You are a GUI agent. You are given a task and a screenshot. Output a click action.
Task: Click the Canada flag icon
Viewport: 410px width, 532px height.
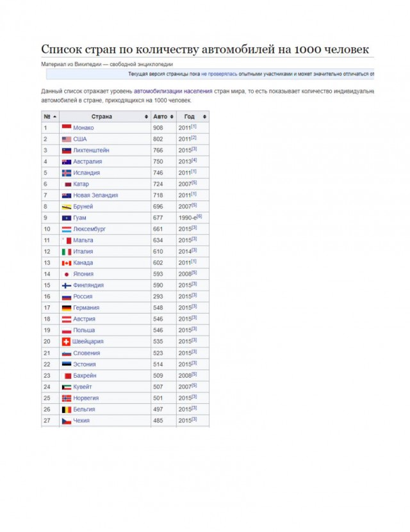67,263
